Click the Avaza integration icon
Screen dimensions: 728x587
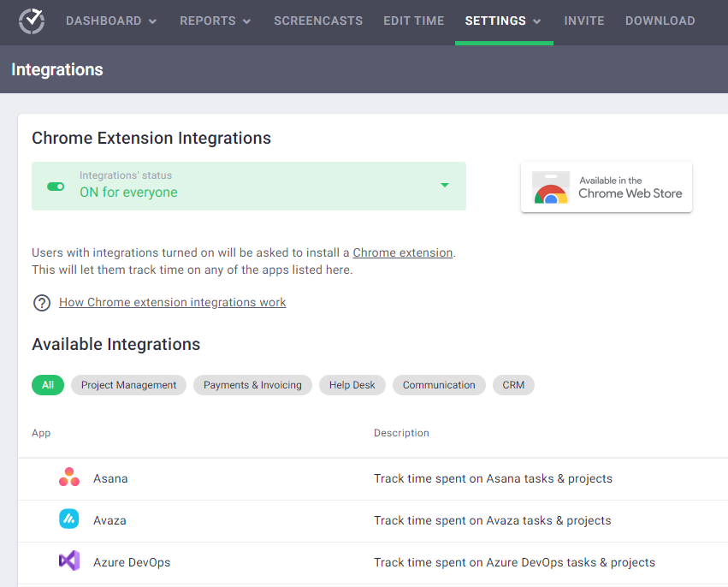68,519
